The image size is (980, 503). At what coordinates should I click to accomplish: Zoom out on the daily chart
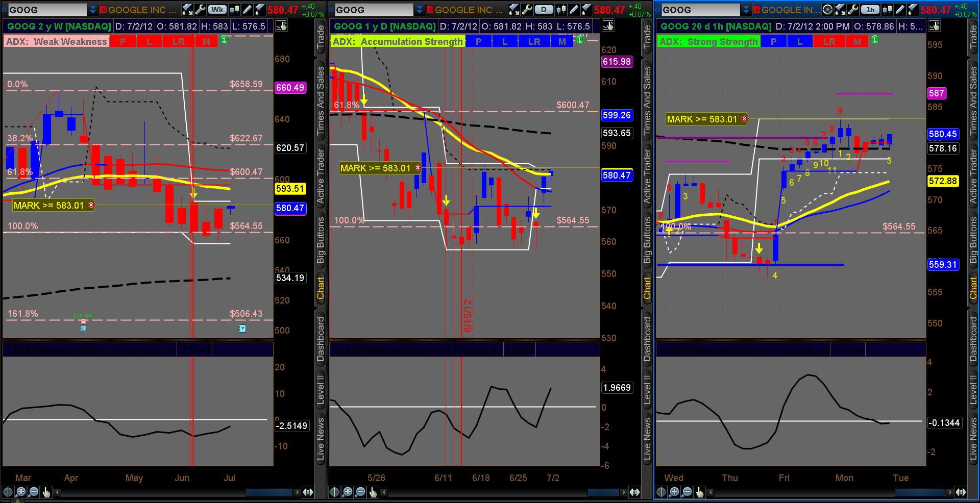tap(360, 492)
